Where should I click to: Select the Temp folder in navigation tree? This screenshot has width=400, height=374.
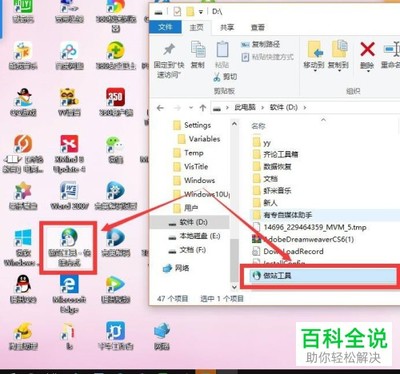click(x=189, y=153)
